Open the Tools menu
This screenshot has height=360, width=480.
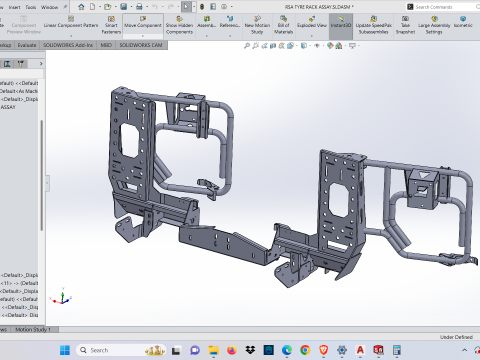[x=31, y=7]
